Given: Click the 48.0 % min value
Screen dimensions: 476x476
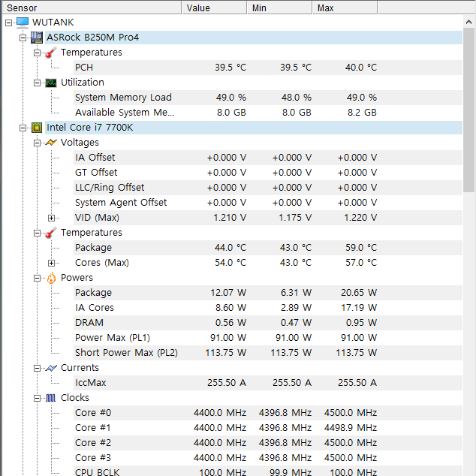Looking at the screenshot, I should click(296, 98).
